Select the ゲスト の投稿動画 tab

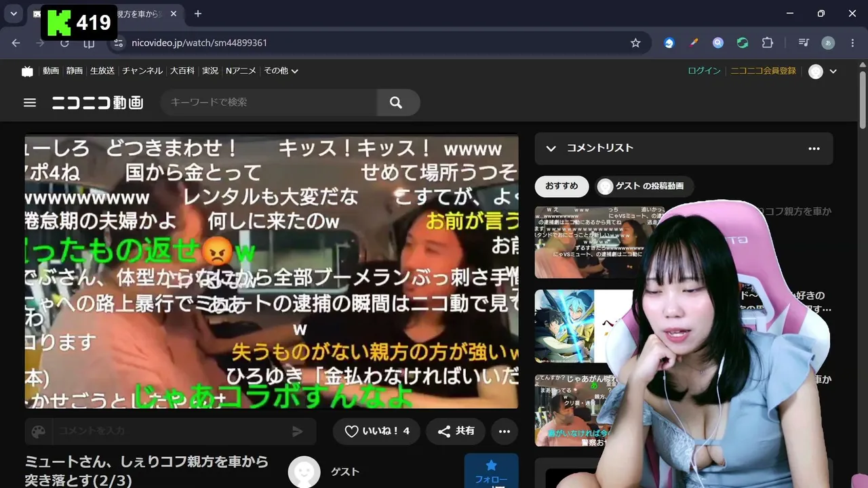(644, 186)
